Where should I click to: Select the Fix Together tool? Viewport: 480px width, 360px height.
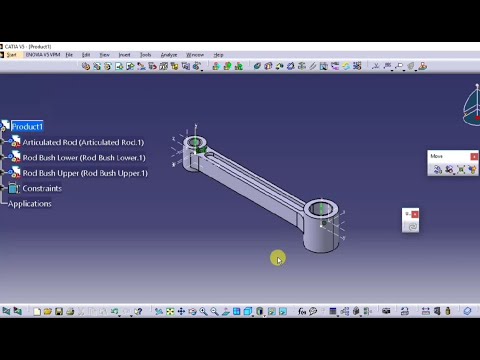[x=313, y=66]
